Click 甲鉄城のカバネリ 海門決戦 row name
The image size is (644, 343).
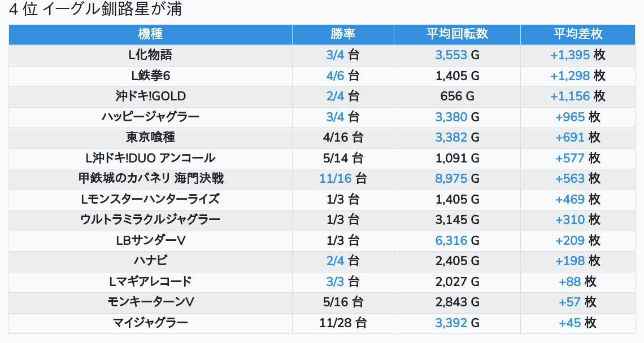point(150,179)
